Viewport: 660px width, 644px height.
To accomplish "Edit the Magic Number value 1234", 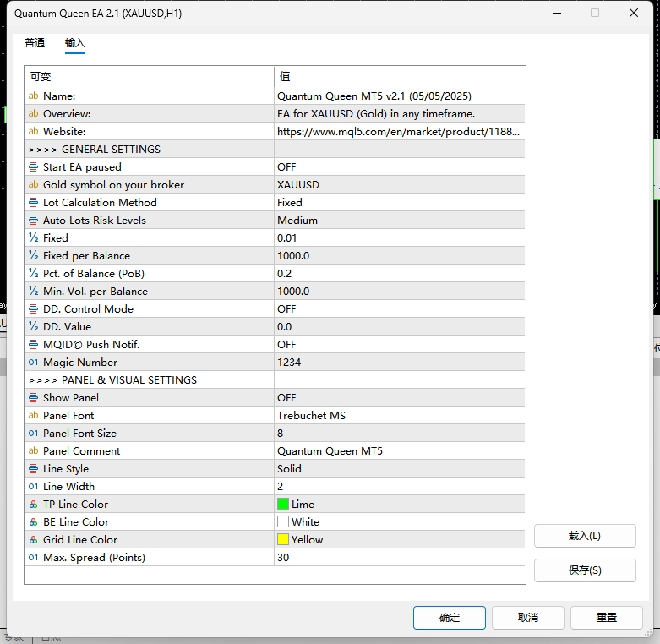I will pos(400,363).
